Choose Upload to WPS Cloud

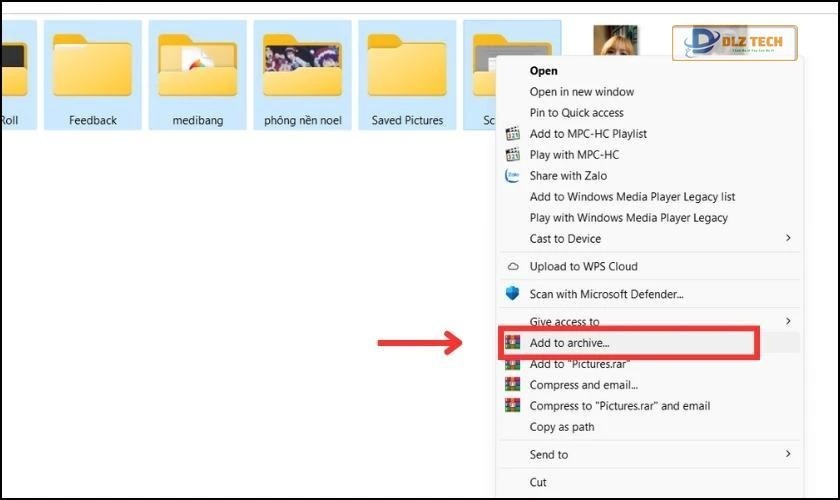(583, 266)
